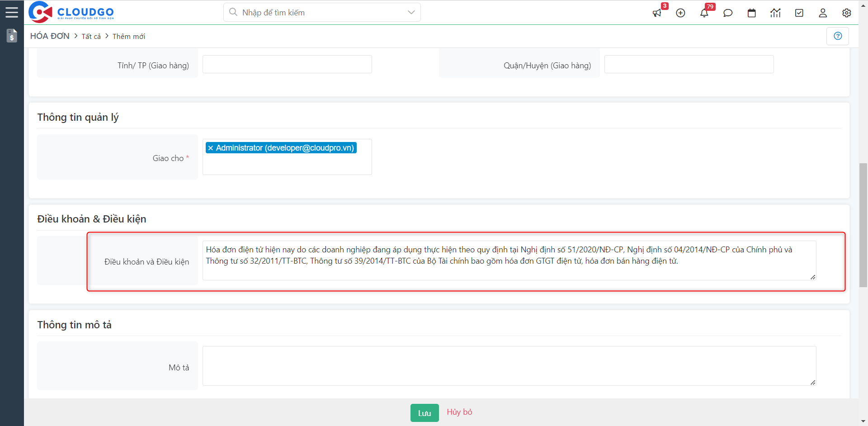
Task: Go to Tất cả breadcrumb
Action: tap(91, 37)
